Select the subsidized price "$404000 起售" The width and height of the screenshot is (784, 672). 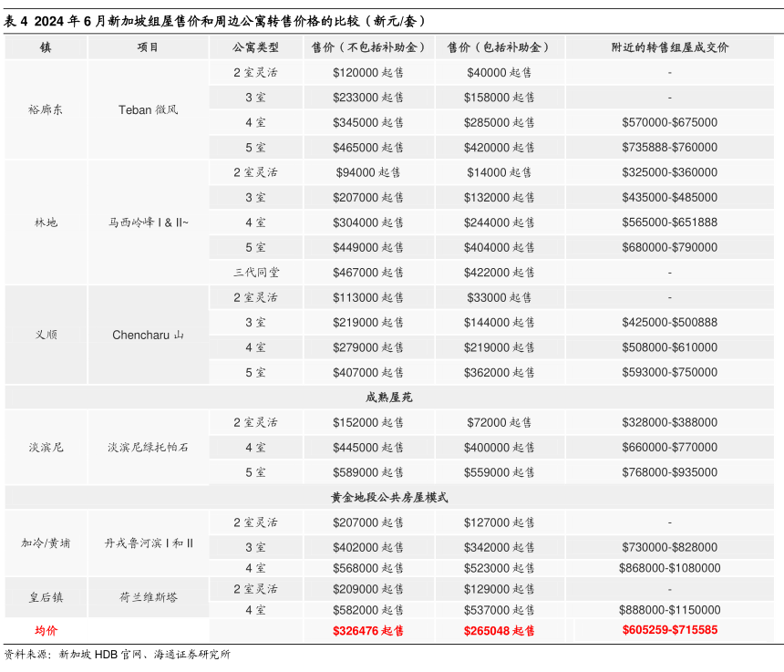pyautogui.click(x=499, y=247)
